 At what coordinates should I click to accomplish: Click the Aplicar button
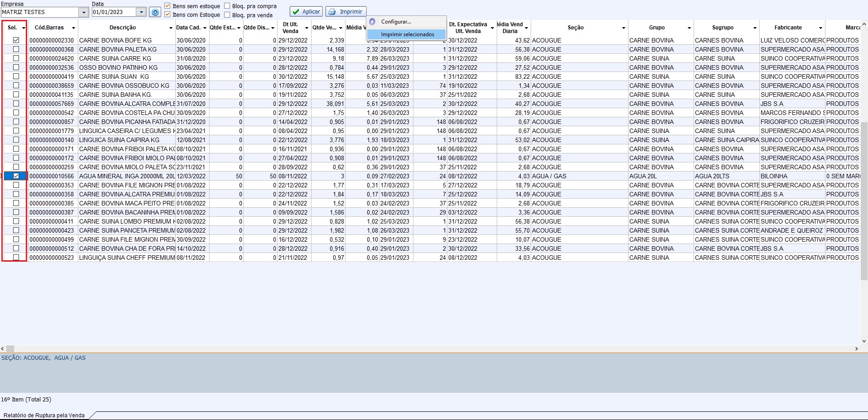306,12
